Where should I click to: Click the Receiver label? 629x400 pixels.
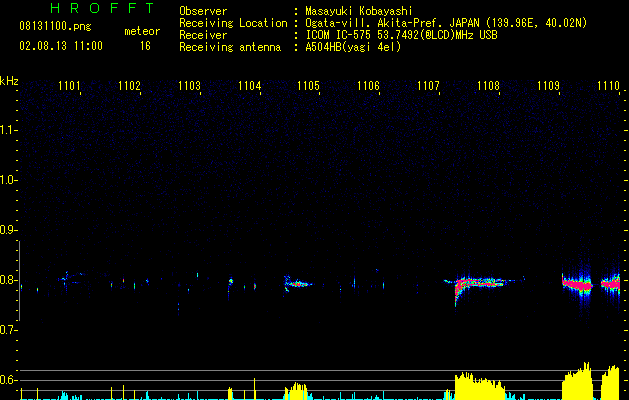click(203, 35)
